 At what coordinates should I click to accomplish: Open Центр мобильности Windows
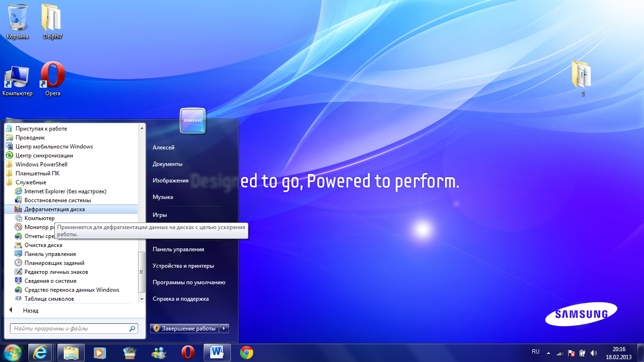[71, 147]
